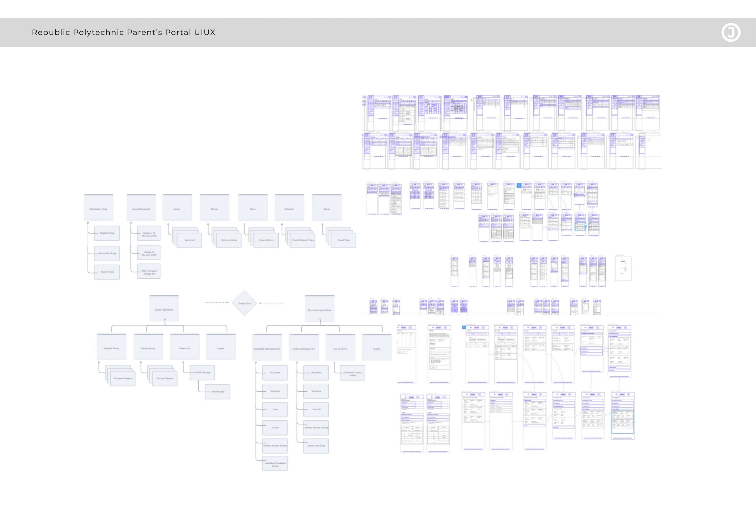Viewport: 756px width, 532px height.
Task: Select the Secretariat login Home box
Action: (320, 309)
